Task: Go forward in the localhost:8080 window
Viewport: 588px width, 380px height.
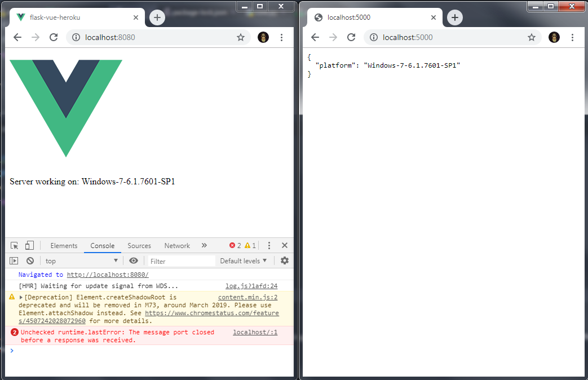Action: click(x=36, y=37)
